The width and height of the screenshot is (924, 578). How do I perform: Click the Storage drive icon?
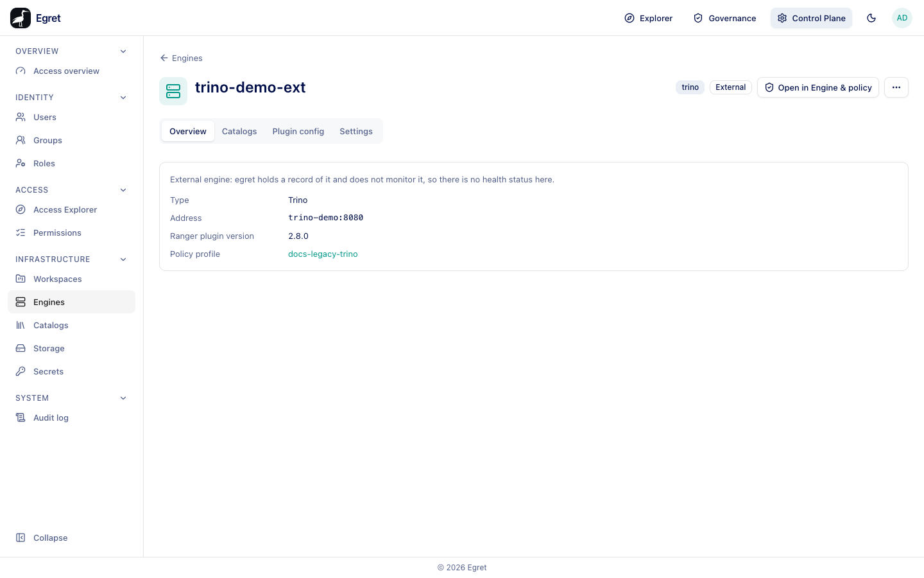point(21,349)
